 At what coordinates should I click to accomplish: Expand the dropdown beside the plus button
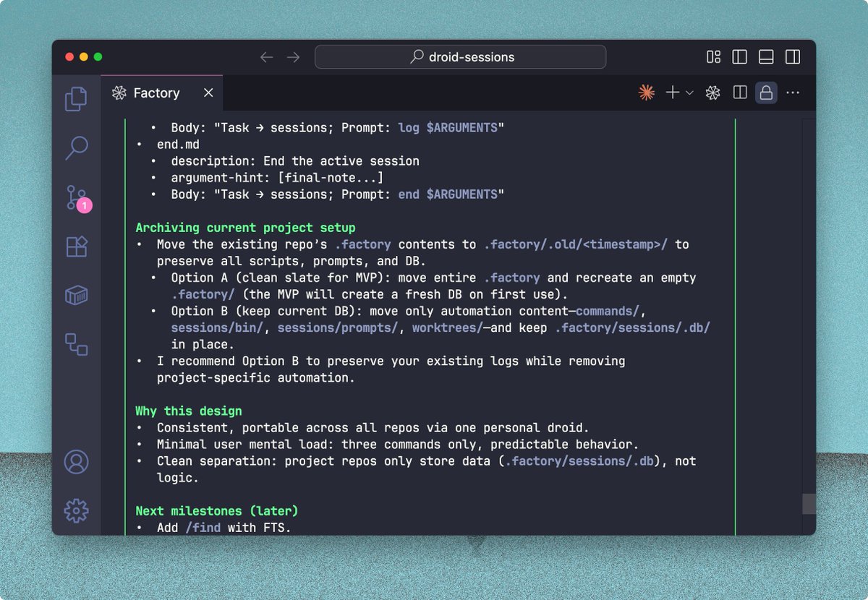pyautogui.click(x=689, y=93)
